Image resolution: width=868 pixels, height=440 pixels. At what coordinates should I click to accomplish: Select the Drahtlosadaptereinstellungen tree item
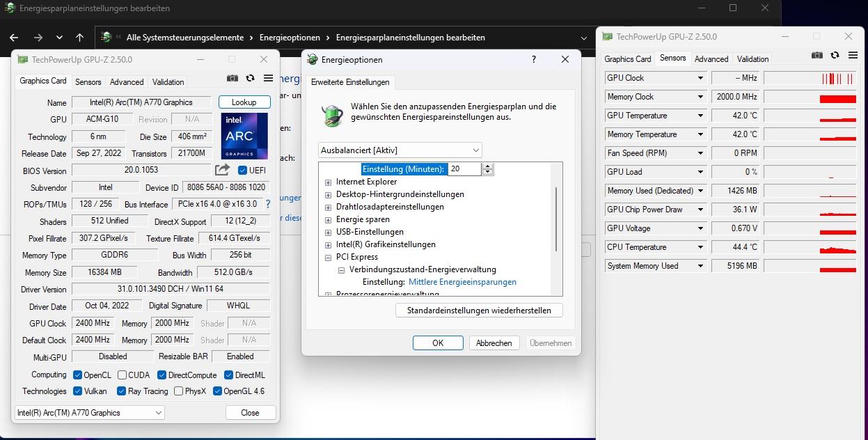click(x=390, y=207)
